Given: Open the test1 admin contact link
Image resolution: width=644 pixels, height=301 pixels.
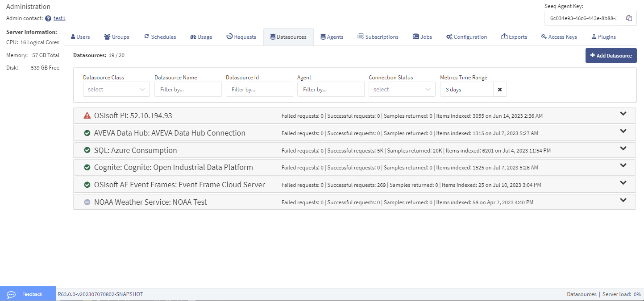Looking at the screenshot, I should click(58, 18).
